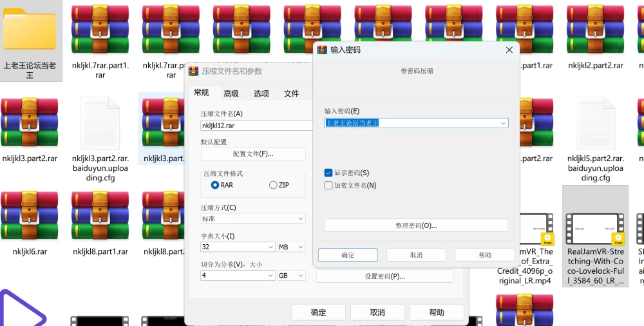The width and height of the screenshot is (644, 326).
Task: Click the purple play icon at the bottom-left
Action: coord(23,309)
